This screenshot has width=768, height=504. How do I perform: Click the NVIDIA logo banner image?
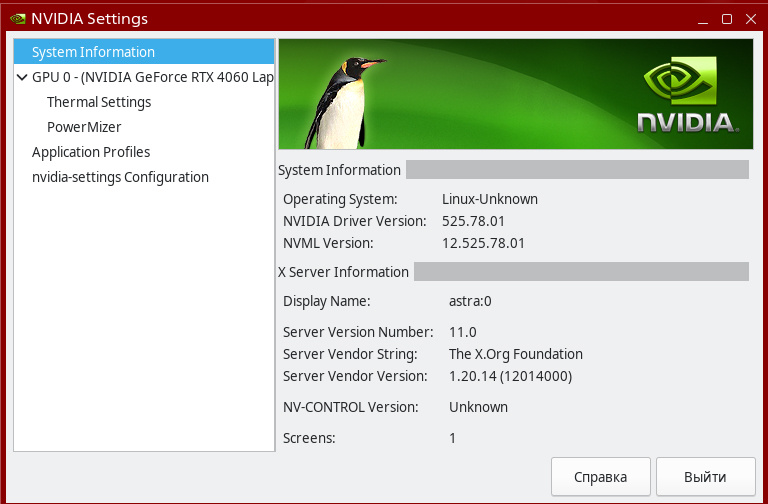point(516,94)
